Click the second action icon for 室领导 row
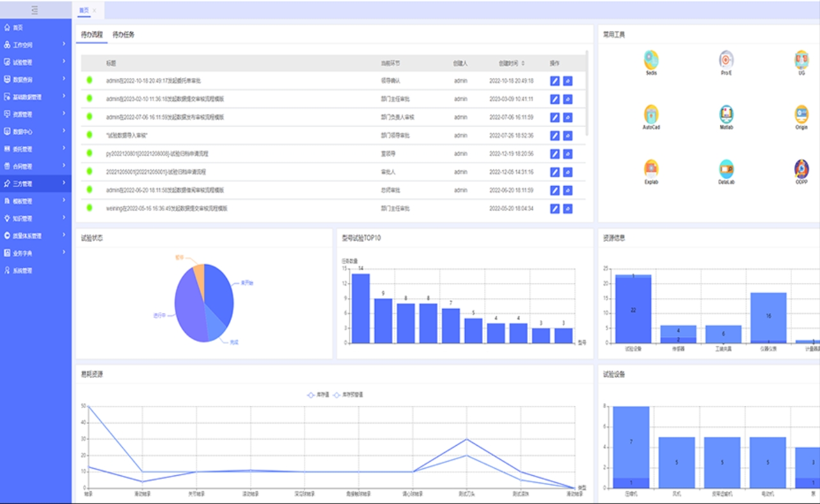 pos(568,154)
